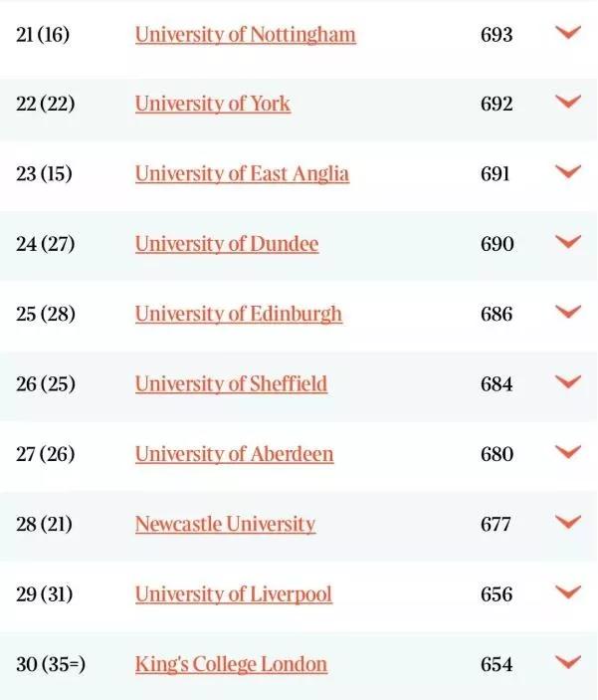Image resolution: width=598 pixels, height=700 pixels.
Task: Click the chevron next to Newcastle University
Action: [567, 523]
